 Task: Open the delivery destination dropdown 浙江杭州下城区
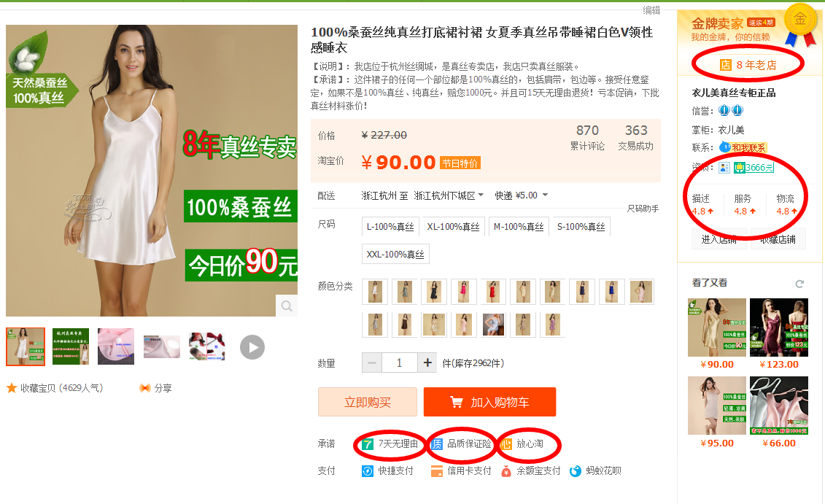[x=449, y=195]
